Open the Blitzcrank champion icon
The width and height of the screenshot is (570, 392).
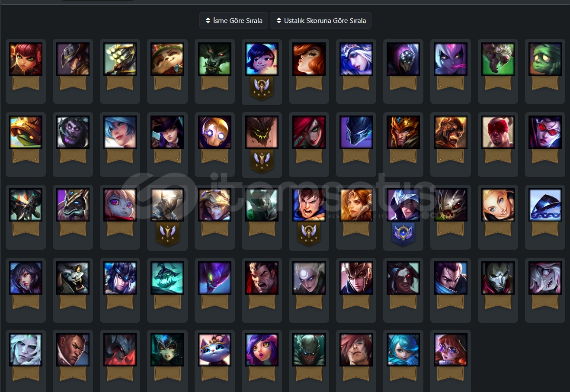[215, 132]
